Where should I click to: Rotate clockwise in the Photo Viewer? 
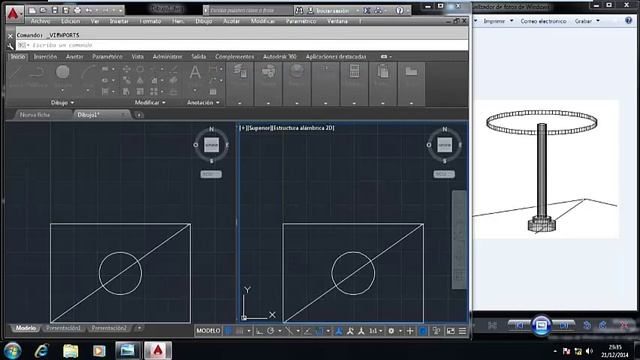pyautogui.click(x=603, y=325)
